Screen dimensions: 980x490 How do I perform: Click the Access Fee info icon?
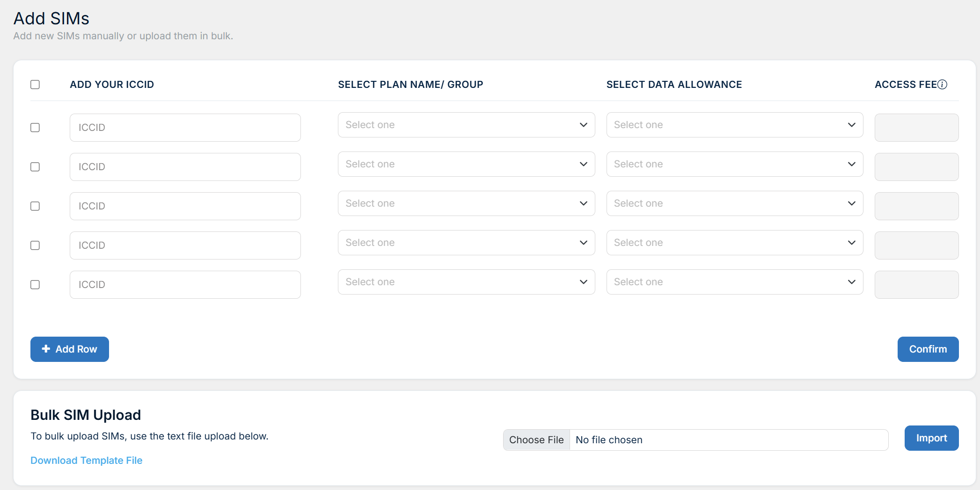click(943, 85)
